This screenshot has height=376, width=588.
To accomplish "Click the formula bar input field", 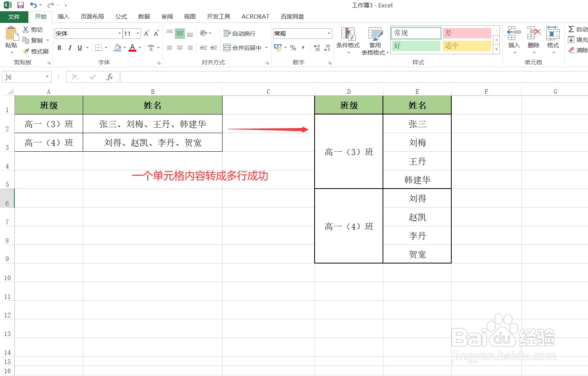I will tap(354, 77).
